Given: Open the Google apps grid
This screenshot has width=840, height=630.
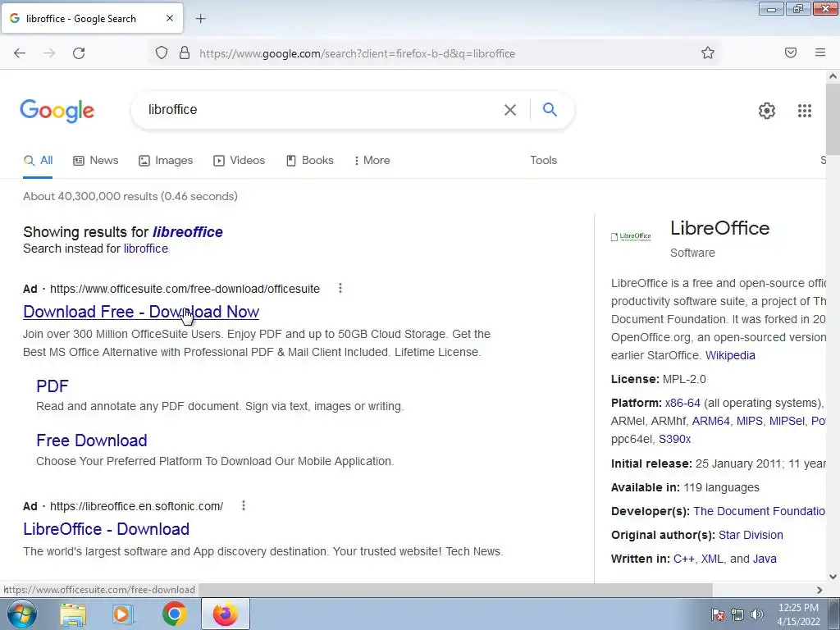Looking at the screenshot, I should coord(805,111).
